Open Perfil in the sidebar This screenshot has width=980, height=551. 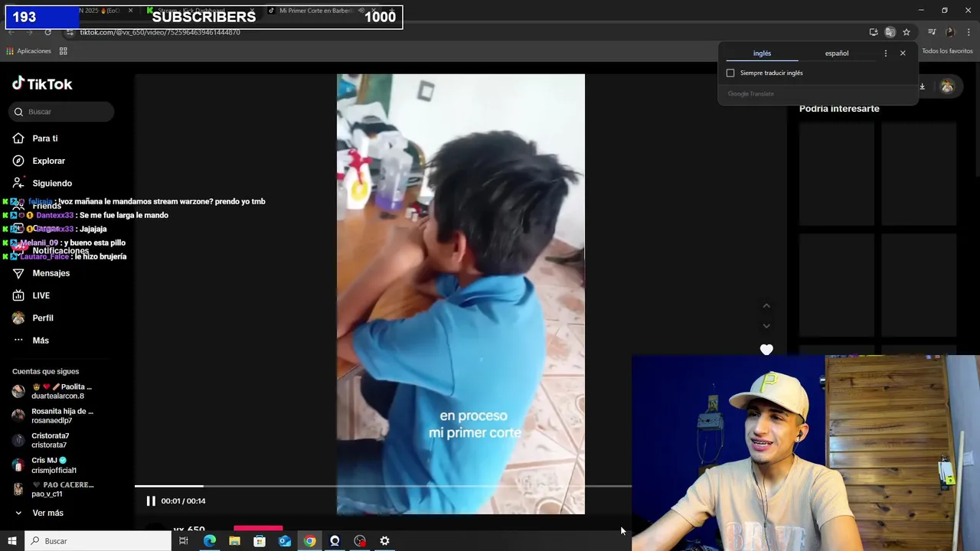(33, 318)
